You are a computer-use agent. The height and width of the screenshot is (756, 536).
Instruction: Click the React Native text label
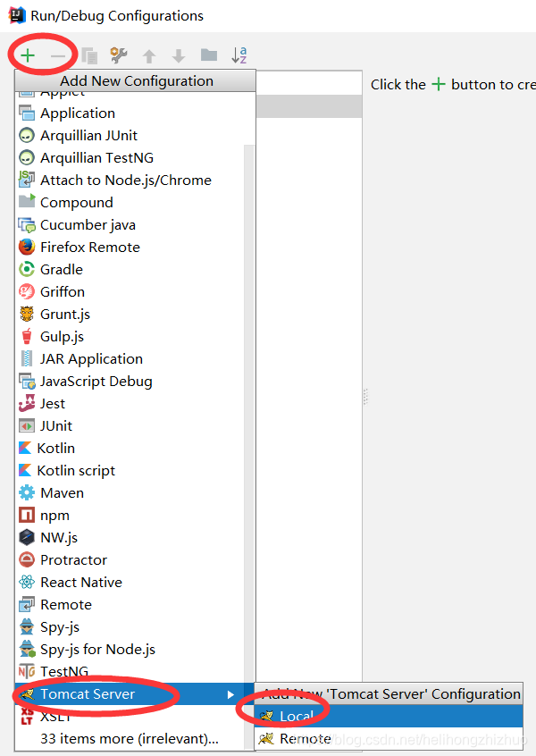[x=81, y=582]
